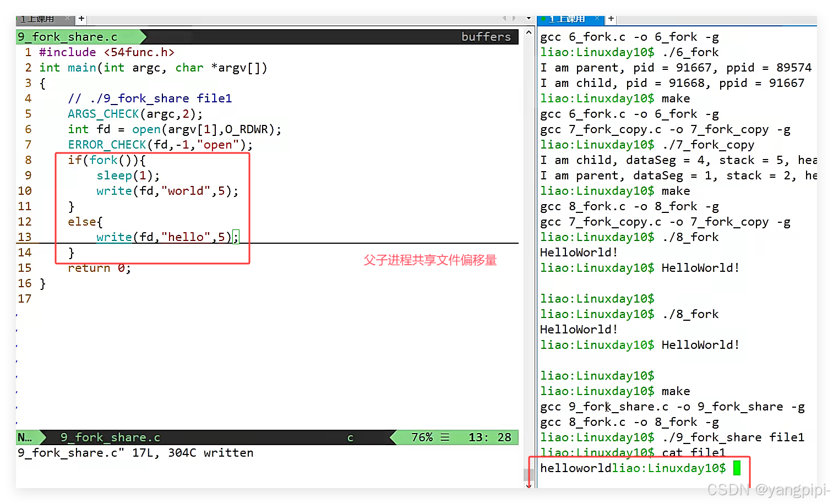Click the scrollbar thumb near the bottom
833x504 pixels.
point(529,475)
